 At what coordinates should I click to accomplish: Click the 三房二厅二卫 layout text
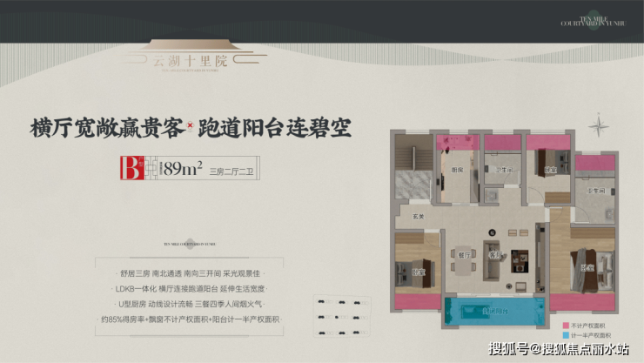point(231,171)
